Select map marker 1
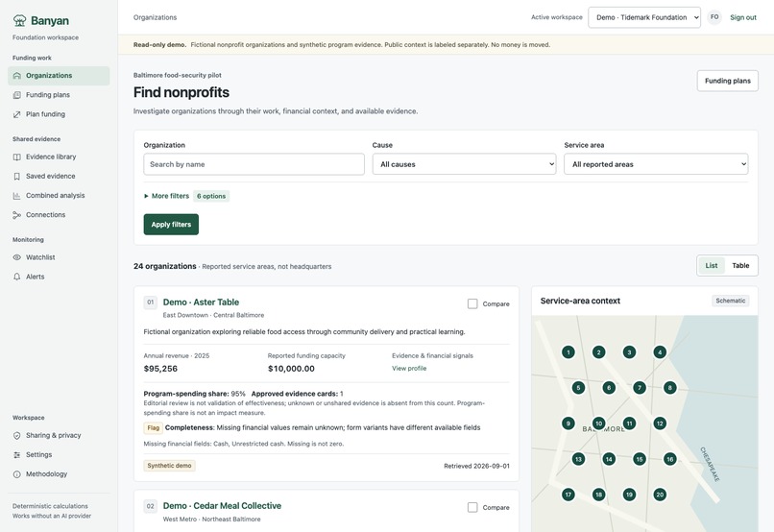Screen dimensions: 774x532 tap(568, 352)
